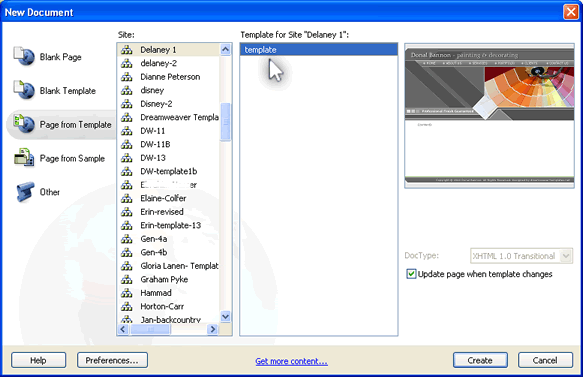Image resolution: width=583 pixels, height=377 pixels.
Task: Choose Page from Sample text label
Action: click(72, 159)
